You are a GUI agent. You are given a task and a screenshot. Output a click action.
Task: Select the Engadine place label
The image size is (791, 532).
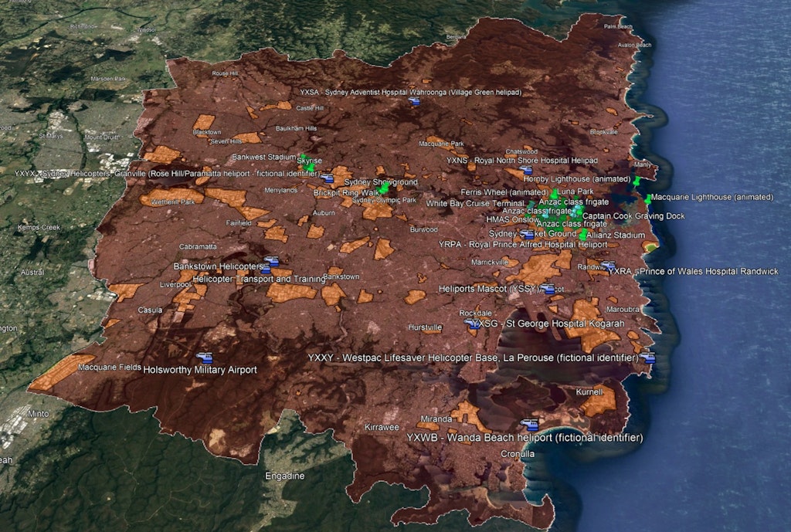point(284,476)
